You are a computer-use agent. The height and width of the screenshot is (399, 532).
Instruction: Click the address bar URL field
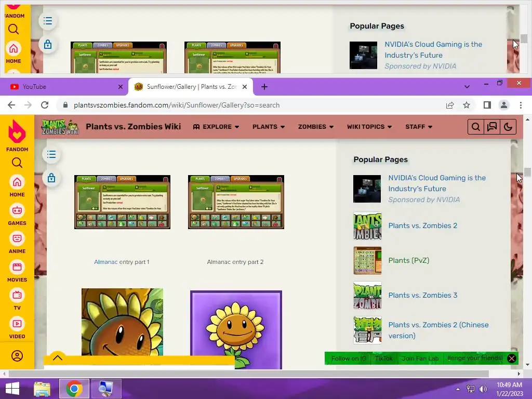251,105
